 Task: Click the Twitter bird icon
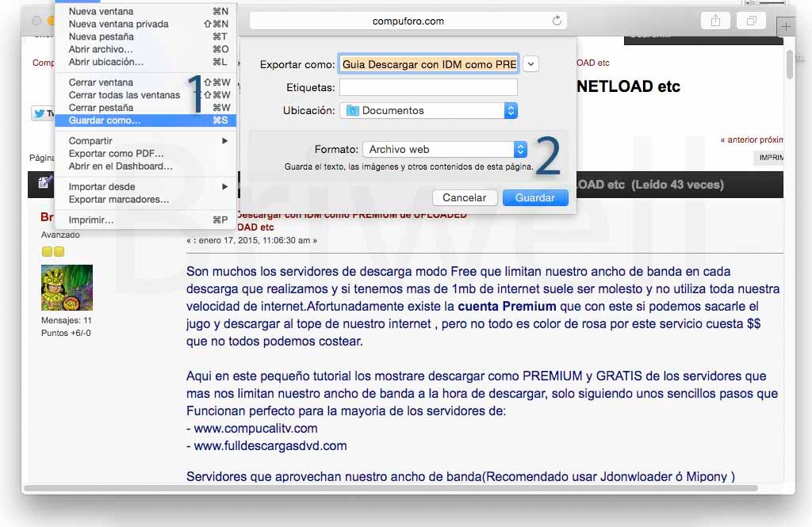pos(40,113)
